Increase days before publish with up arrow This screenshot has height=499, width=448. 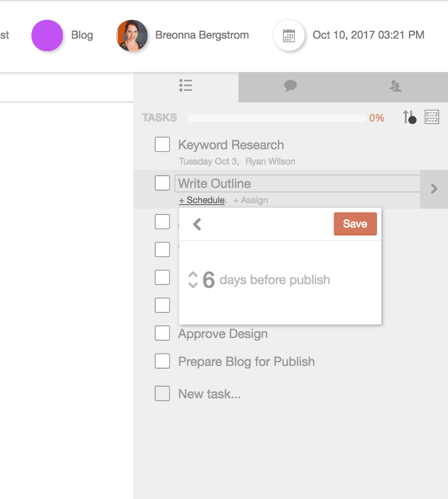click(193, 275)
